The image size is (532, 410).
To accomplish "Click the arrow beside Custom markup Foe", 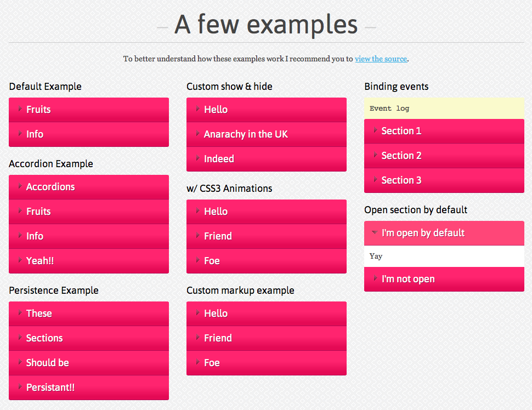I will pyautogui.click(x=198, y=362).
